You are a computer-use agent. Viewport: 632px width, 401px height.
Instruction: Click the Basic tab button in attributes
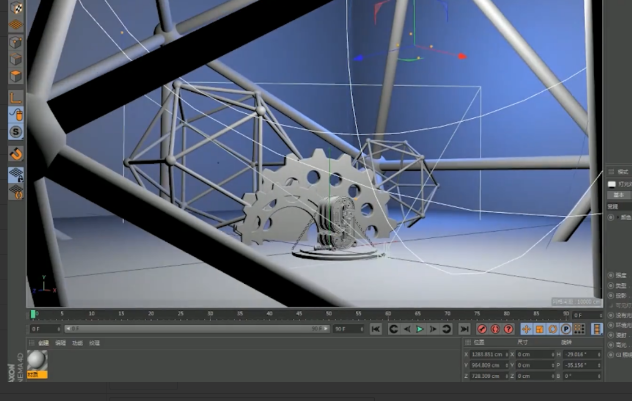(619, 195)
